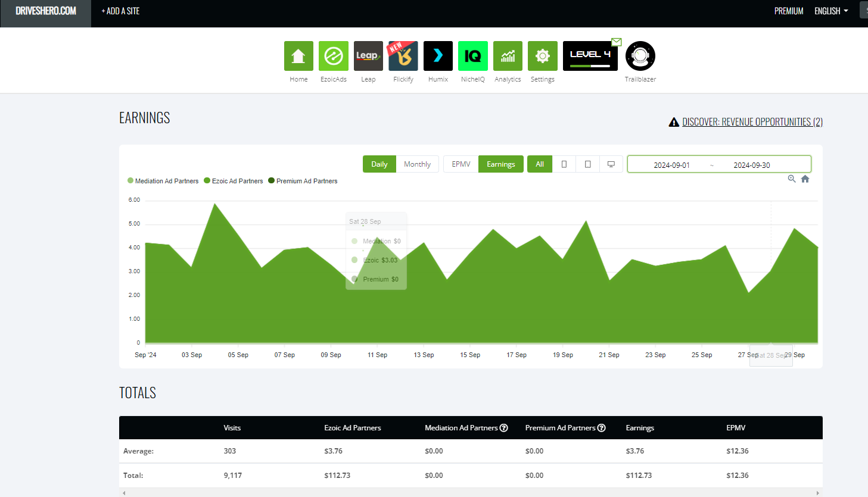868x497 pixels.
Task: Set end date 2024-09-30 field
Action: pos(752,165)
